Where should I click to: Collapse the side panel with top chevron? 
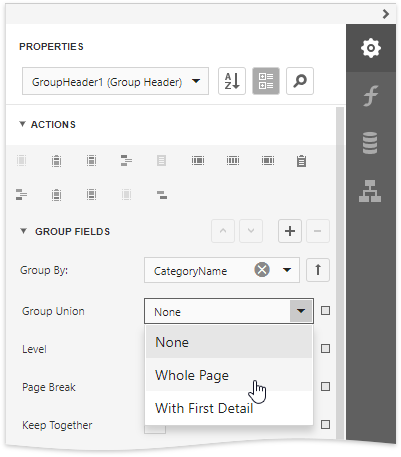coord(386,14)
